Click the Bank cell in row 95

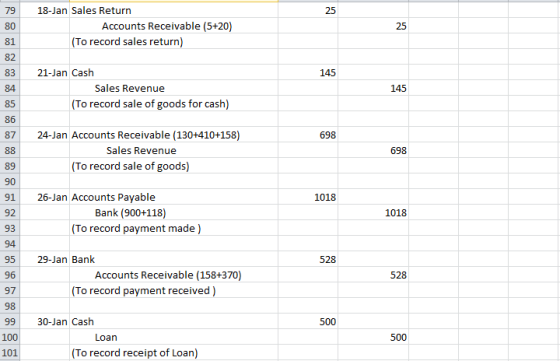[174, 259]
